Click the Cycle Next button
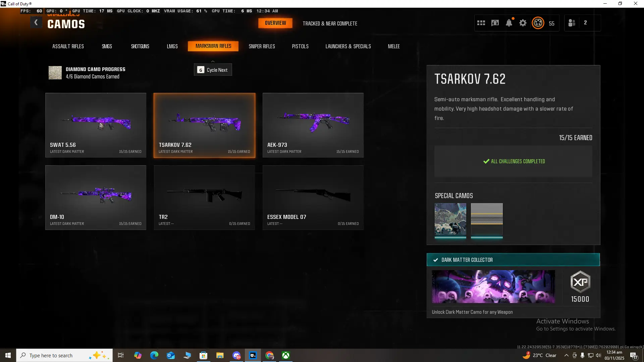Image resolution: width=644 pixels, height=362 pixels. pyautogui.click(x=213, y=70)
